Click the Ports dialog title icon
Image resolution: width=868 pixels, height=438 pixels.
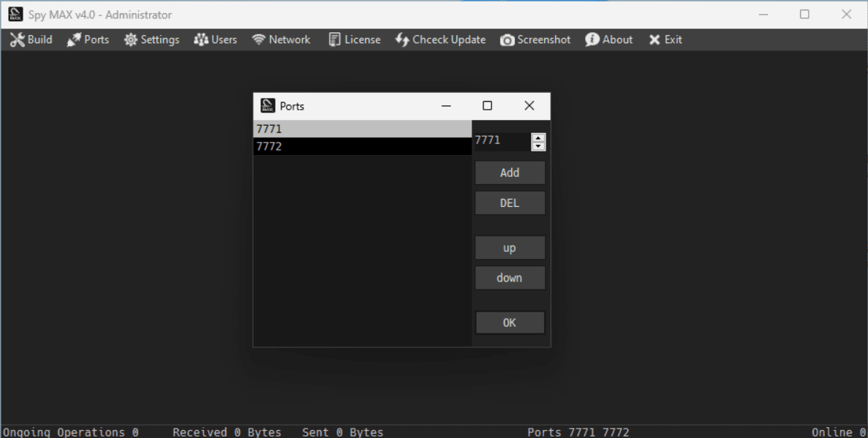coord(268,106)
